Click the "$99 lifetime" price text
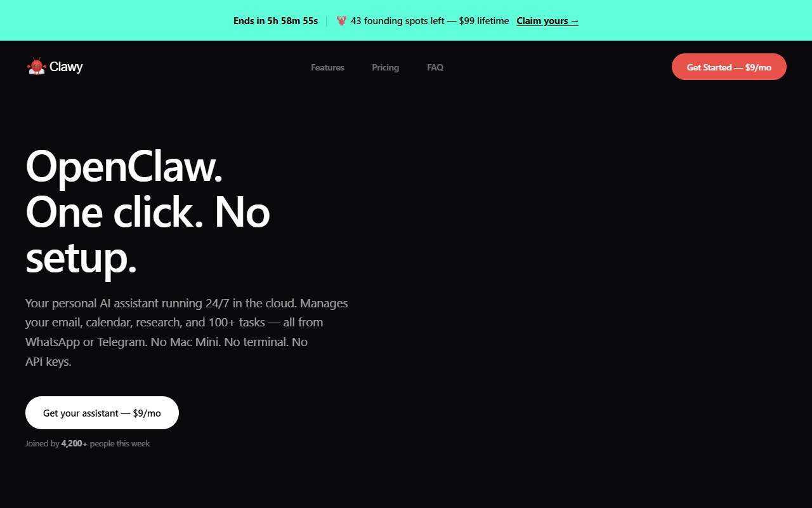Screen dimensions: 812x508 pos(483,21)
